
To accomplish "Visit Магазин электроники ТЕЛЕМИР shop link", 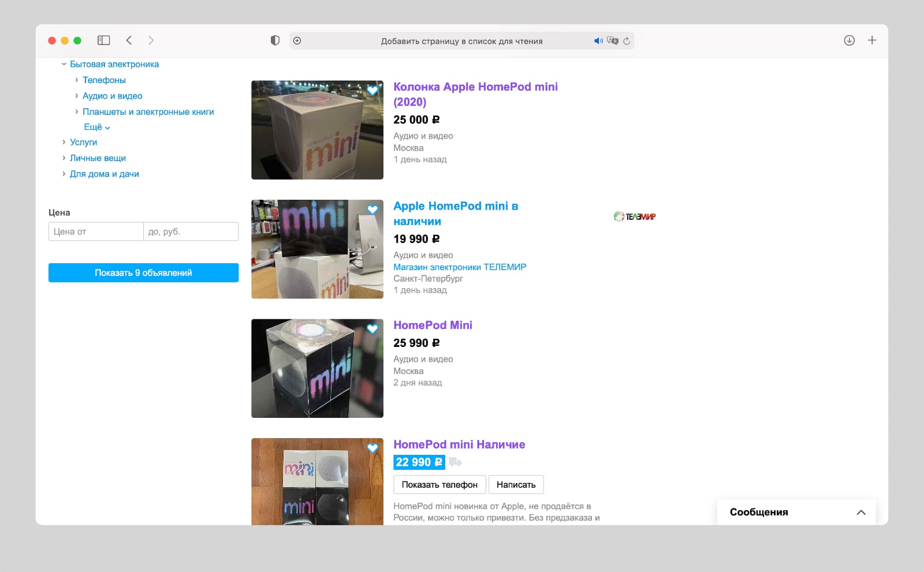I will pos(460,267).
